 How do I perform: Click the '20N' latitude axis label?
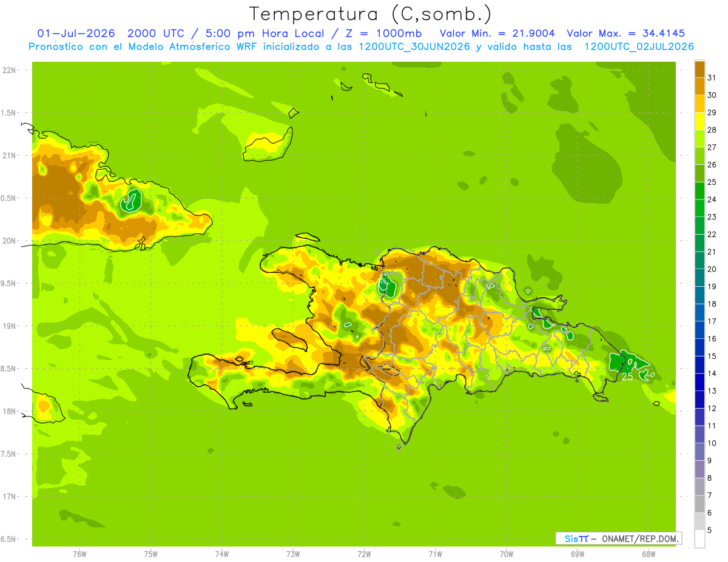pos(10,241)
